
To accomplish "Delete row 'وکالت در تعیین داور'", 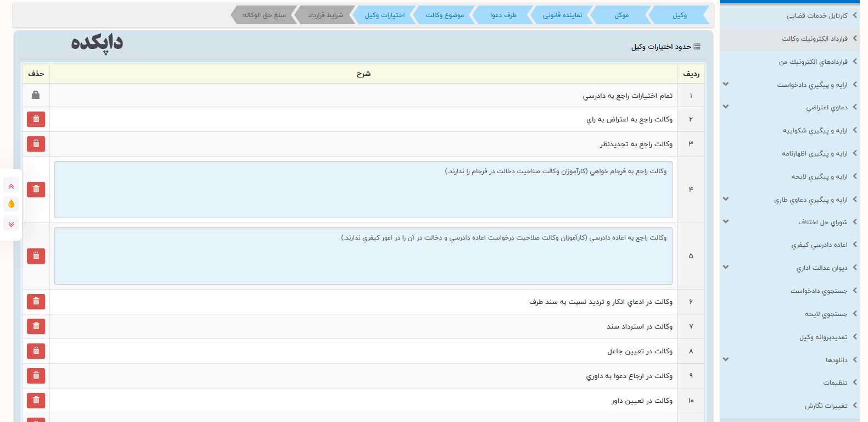I will (36, 401).
